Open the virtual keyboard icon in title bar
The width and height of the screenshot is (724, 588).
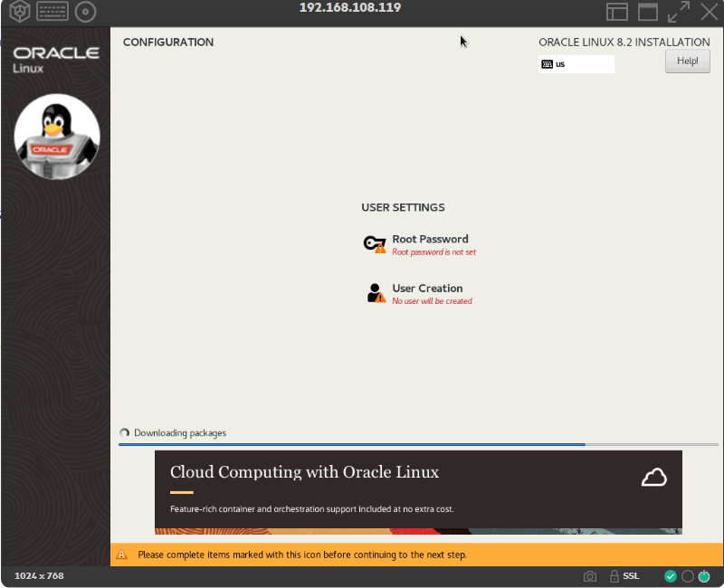click(52, 12)
